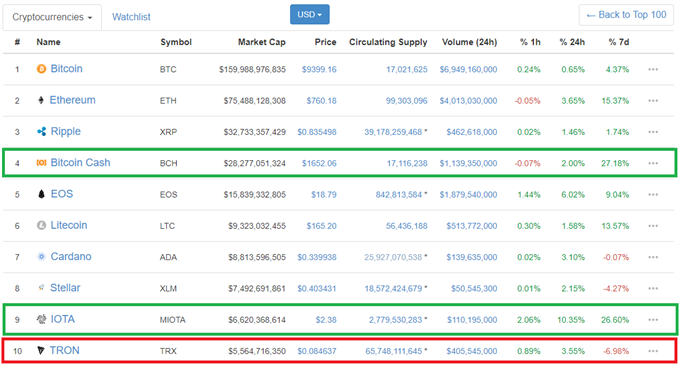Open the more options menu for Ripple row
Image resolution: width=679 pixels, height=365 pixels.
coord(653,132)
